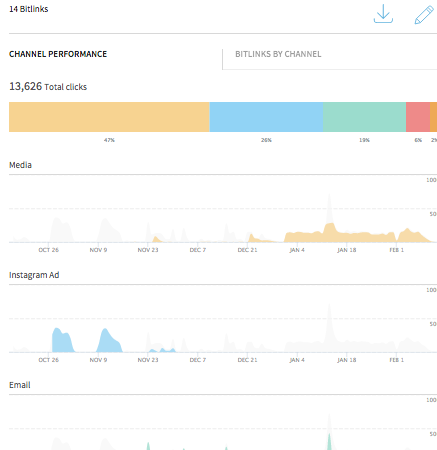Click the FEB 1 label in Media chart
This screenshot has width=437, height=450.
397,250
